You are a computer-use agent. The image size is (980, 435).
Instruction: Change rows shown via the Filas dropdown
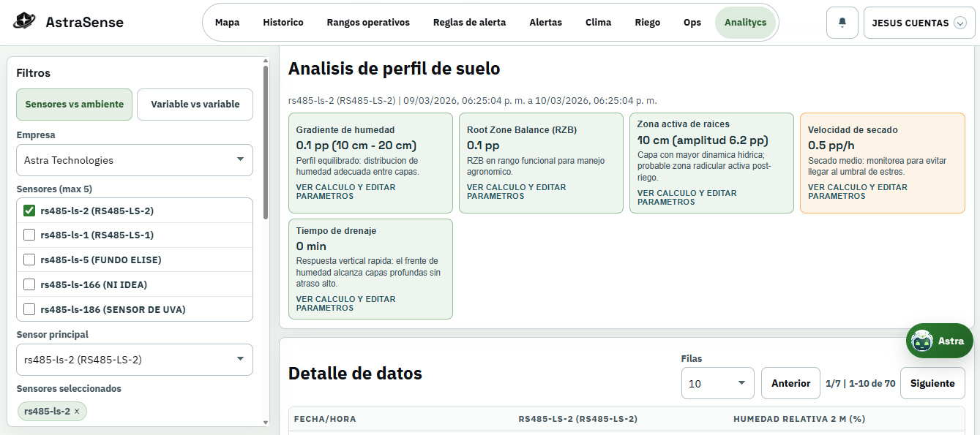coord(717,383)
